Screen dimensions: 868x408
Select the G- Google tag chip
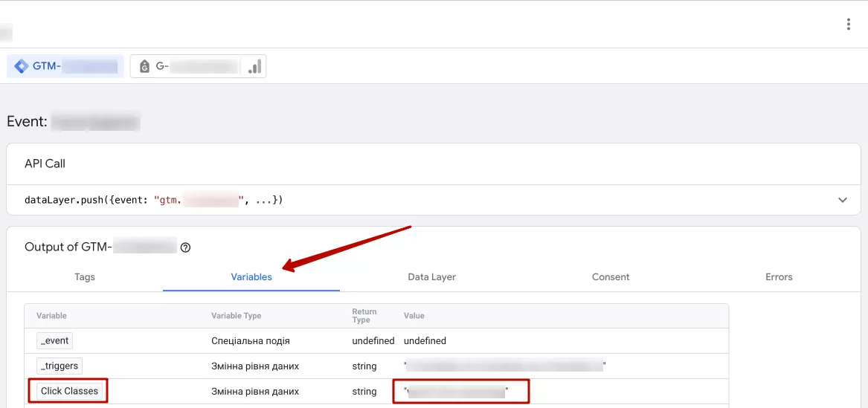[x=198, y=66]
